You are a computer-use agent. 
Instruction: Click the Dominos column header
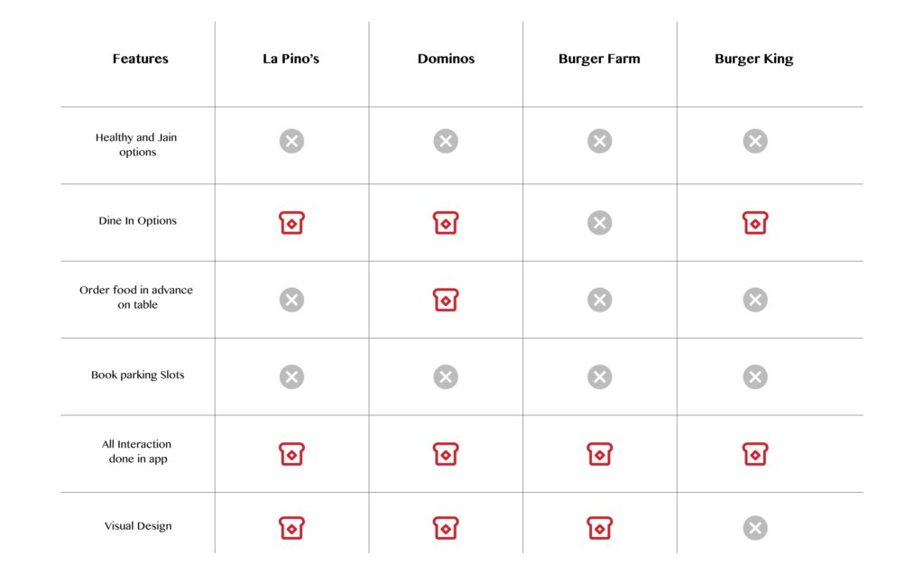click(x=446, y=60)
